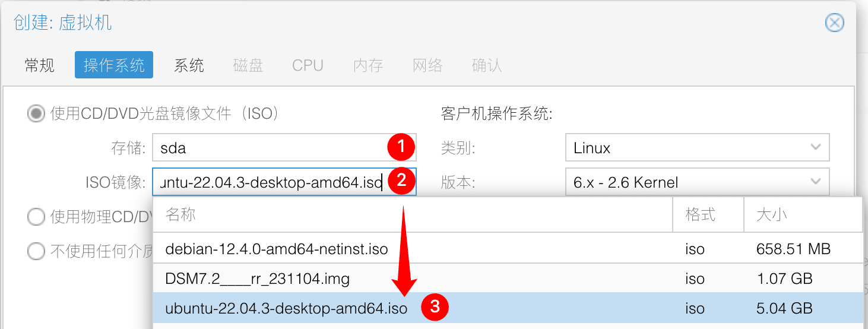Open the 存储 sda storage dropdown

pyautogui.click(x=284, y=148)
